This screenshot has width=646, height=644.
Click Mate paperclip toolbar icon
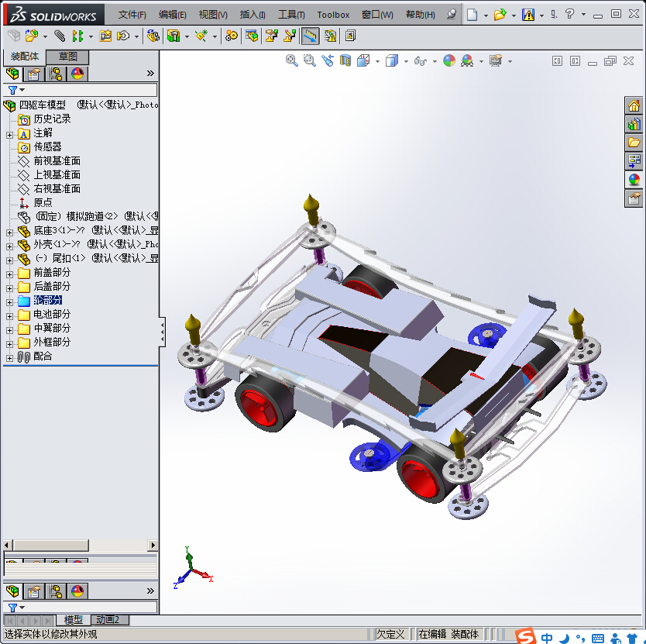[x=60, y=36]
